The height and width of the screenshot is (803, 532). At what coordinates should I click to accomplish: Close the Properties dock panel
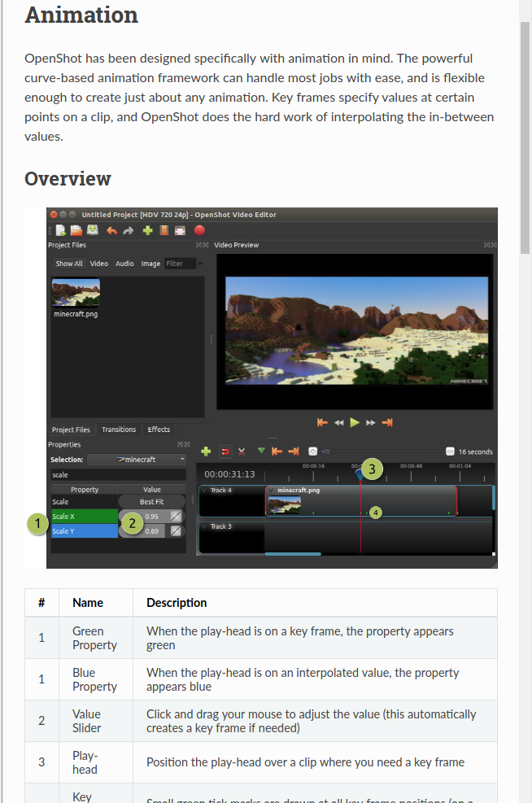(187, 444)
